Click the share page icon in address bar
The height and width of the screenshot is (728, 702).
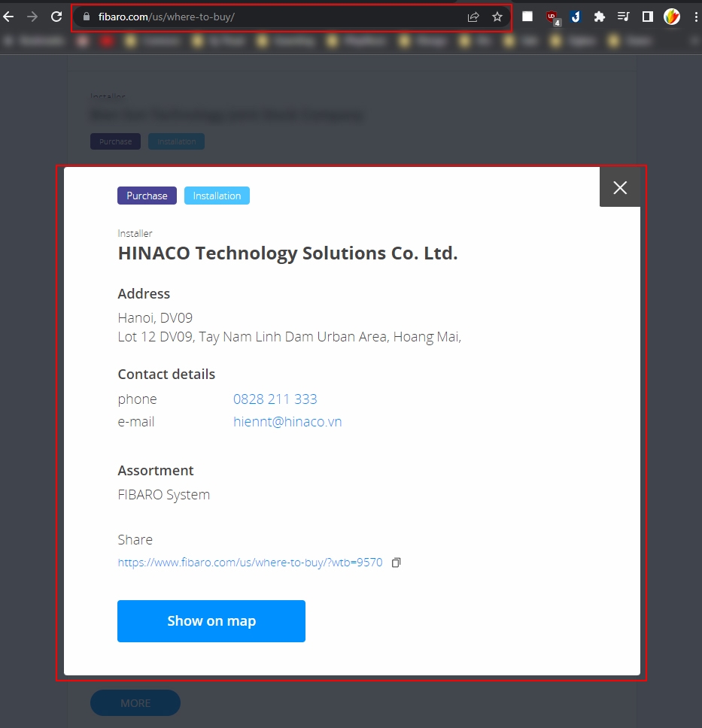pos(473,17)
